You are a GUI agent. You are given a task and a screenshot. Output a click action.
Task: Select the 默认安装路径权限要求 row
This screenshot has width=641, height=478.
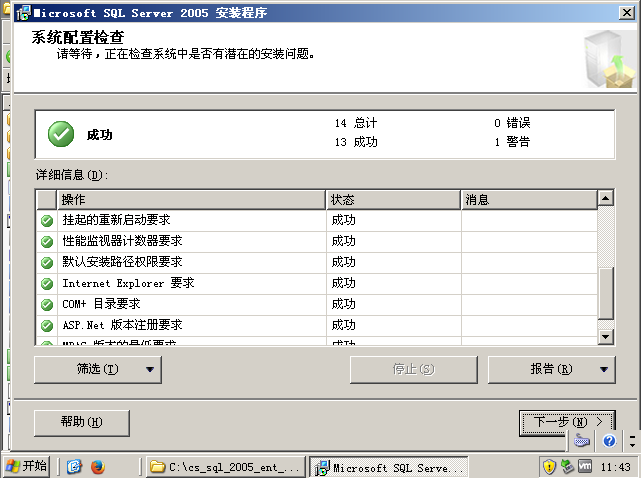(x=317, y=263)
